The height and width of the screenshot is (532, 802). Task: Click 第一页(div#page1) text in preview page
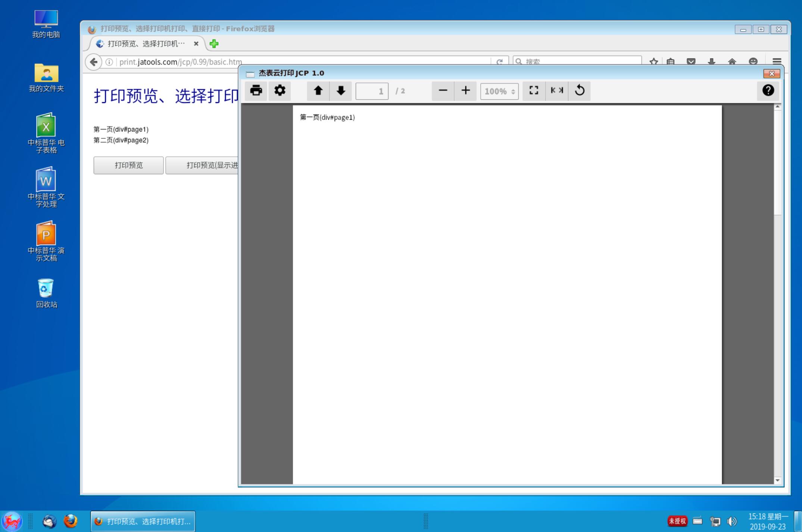click(327, 117)
